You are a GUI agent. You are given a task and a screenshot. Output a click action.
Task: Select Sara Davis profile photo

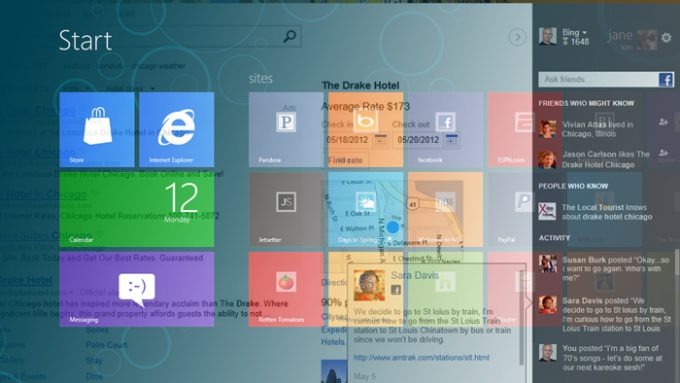click(369, 285)
